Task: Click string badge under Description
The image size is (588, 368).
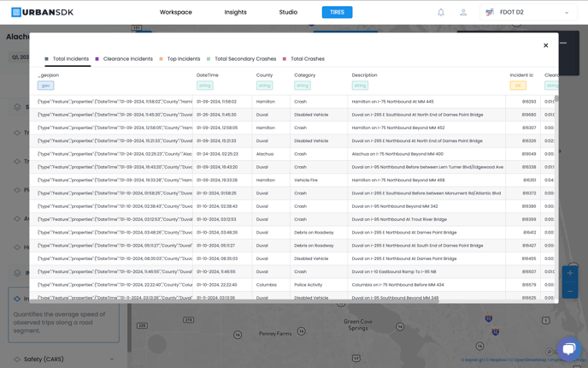Action: click(360, 86)
